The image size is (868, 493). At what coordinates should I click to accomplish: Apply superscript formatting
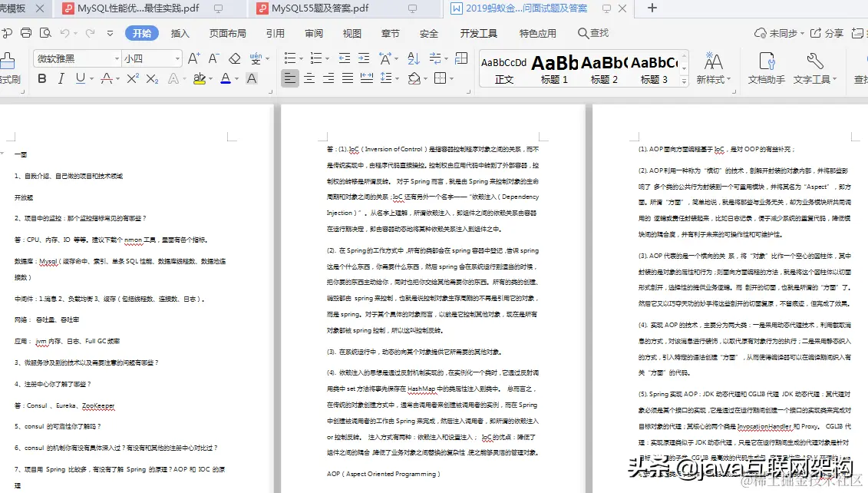click(x=132, y=78)
